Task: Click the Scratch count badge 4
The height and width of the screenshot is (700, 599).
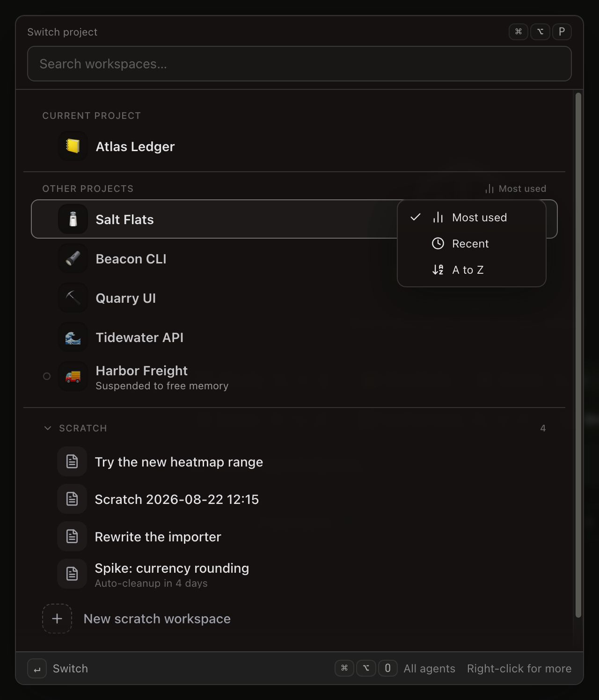Action: (x=543, y=428)
